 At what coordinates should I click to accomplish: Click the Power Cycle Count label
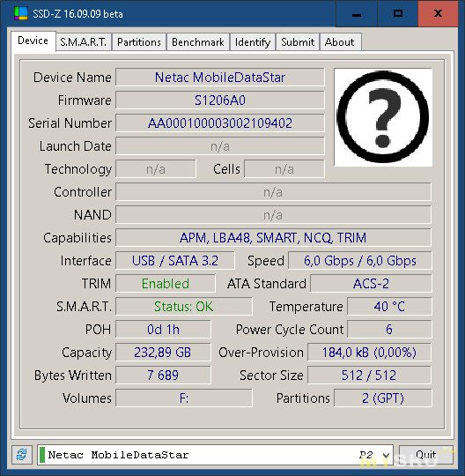click(x=290, y=330)
